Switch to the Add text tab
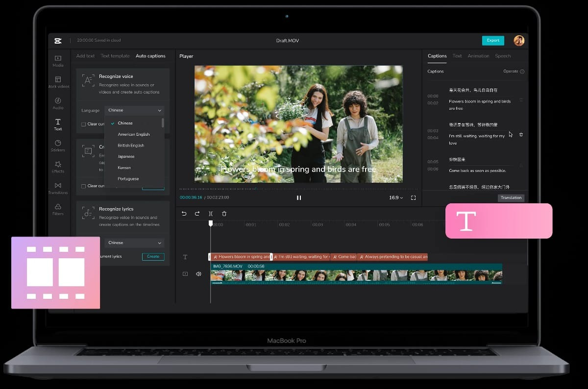 tap(85, 56)
